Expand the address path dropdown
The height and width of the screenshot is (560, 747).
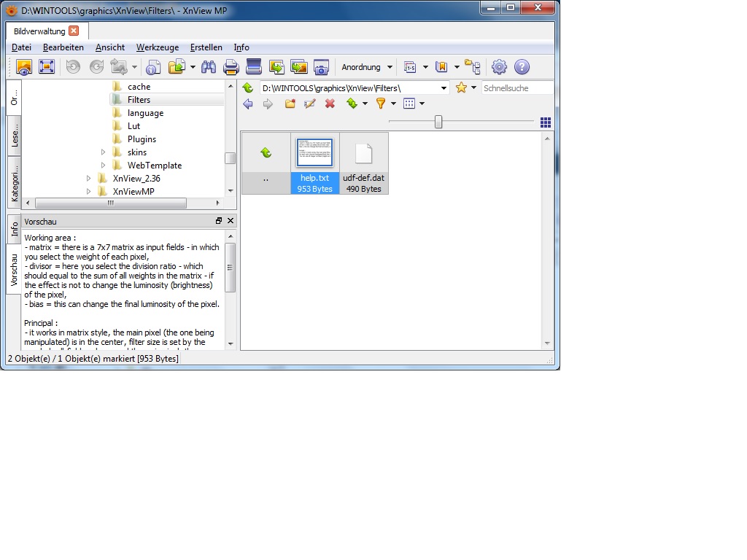coord(444,88)
